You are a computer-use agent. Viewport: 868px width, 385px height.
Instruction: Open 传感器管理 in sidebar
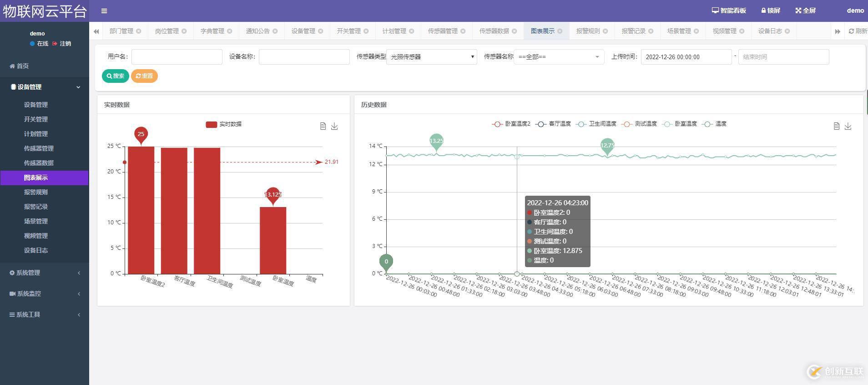pyautogui.click(x=39, y=148)
